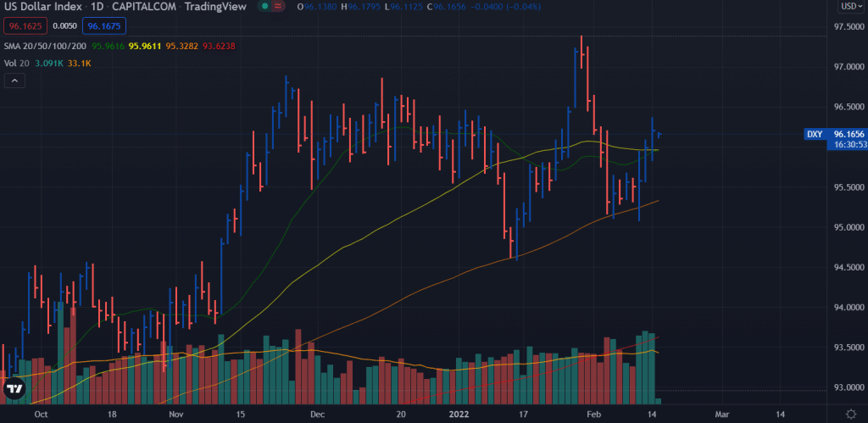Click the red data status icon

coord(278,7)
